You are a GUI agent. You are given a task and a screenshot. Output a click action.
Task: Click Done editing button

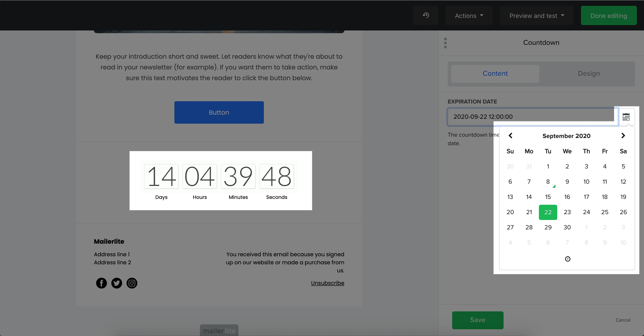tap(608, 16)
